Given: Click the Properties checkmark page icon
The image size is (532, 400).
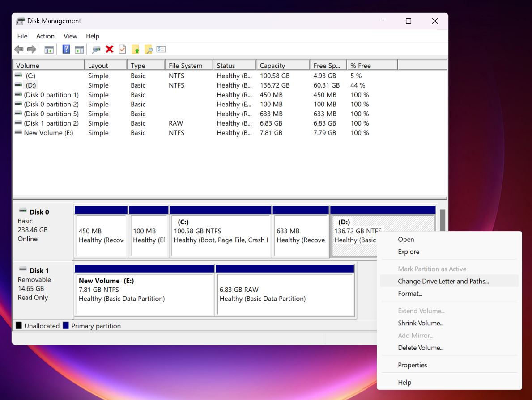Looking at the screenshot, I should [123, 49].
